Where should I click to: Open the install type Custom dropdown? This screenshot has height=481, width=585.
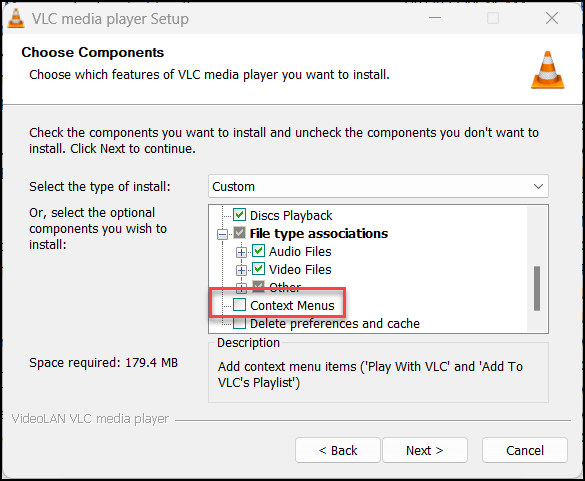click(378, 186)
